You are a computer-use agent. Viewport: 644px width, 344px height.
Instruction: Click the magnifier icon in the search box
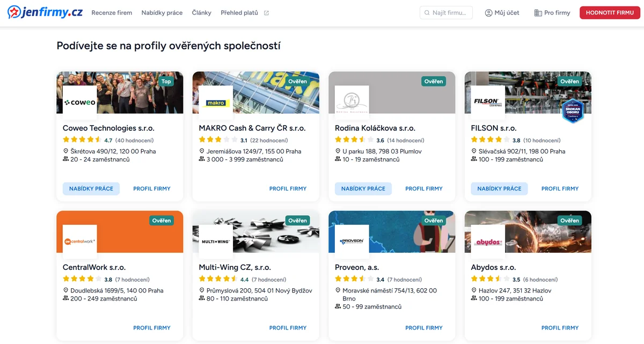427,13
